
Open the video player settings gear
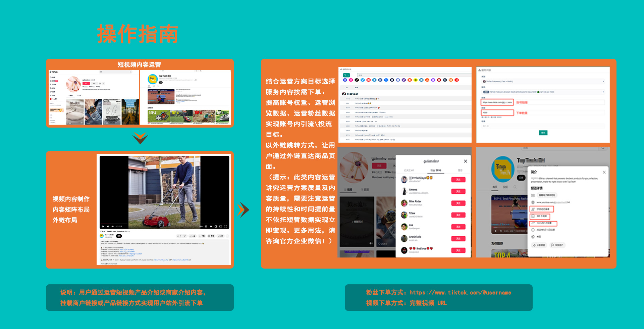pos(211,227)
